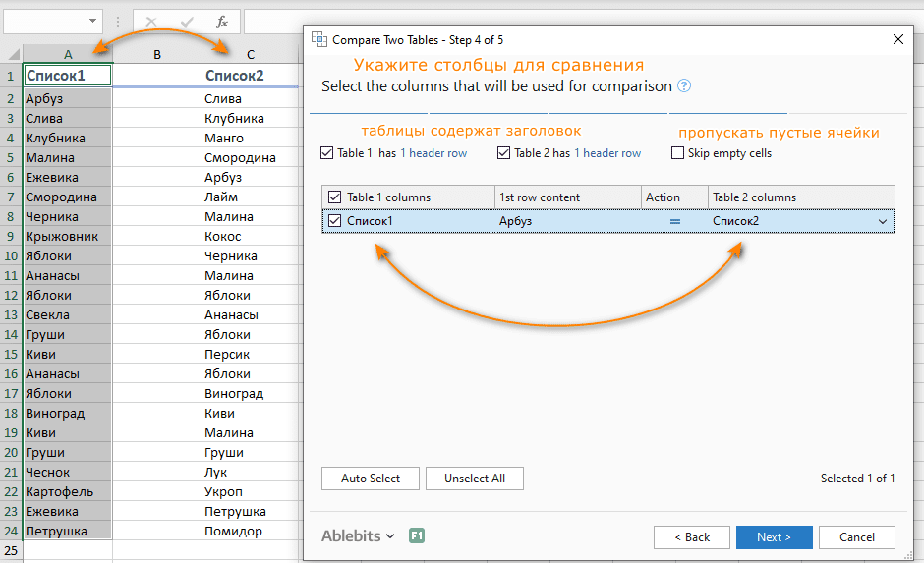Screen dimensions: 924x563
Task: Close the Compare Two Tables dialog
Action: tap(897, 39)
